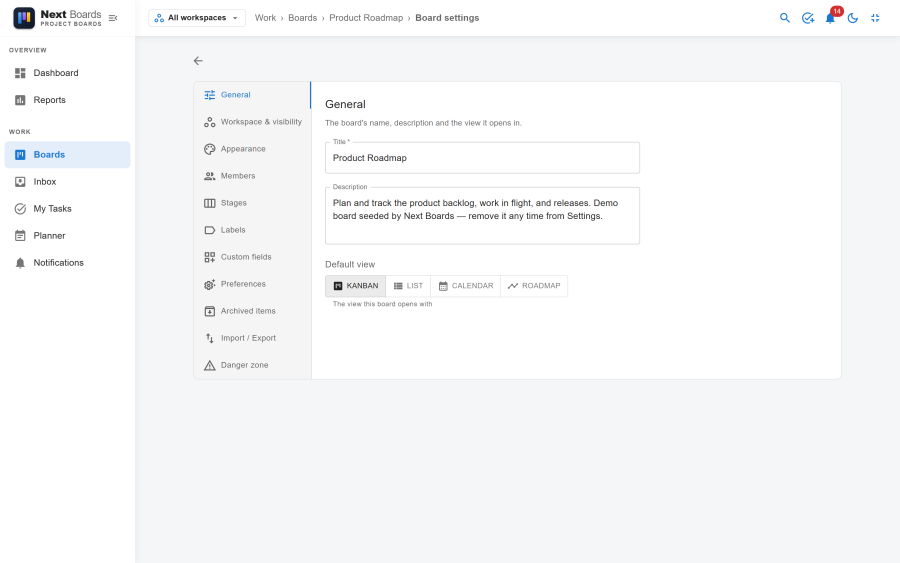Open Reports in the sidebar

coord(68,100)
